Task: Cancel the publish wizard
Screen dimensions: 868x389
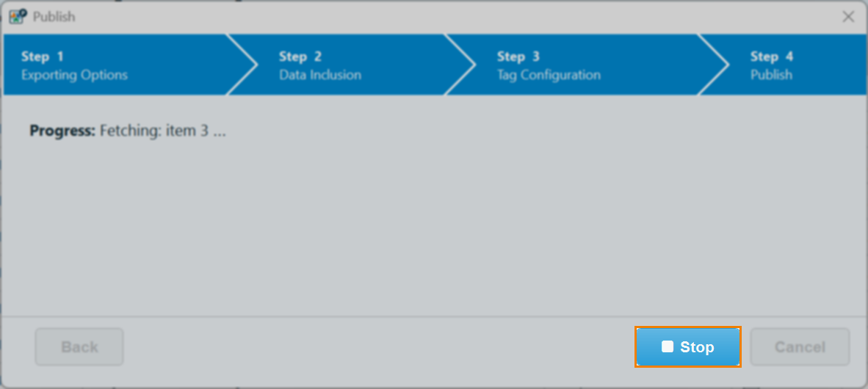Action: (800, 346)
